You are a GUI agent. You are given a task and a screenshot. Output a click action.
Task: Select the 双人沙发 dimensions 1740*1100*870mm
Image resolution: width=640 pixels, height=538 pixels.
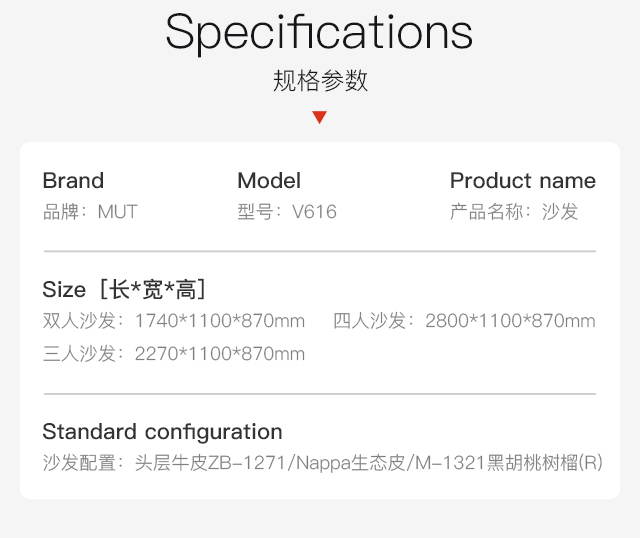click(x=220, y=321)
